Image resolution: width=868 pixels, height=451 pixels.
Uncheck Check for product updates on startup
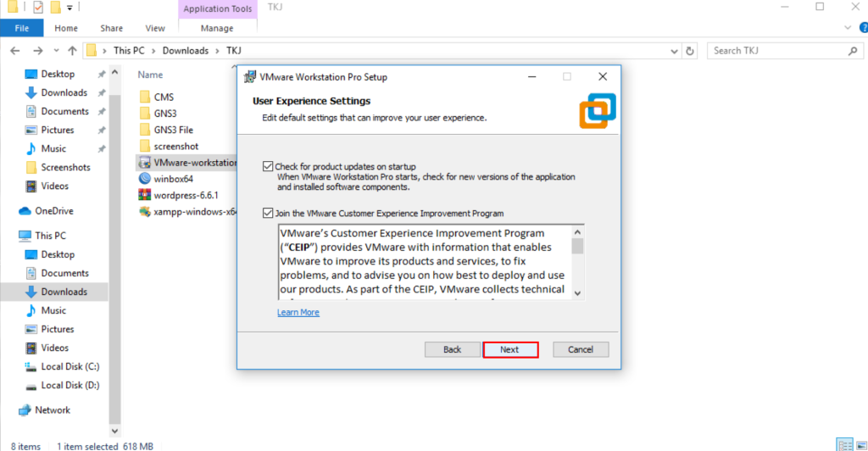tap(269, 167)
